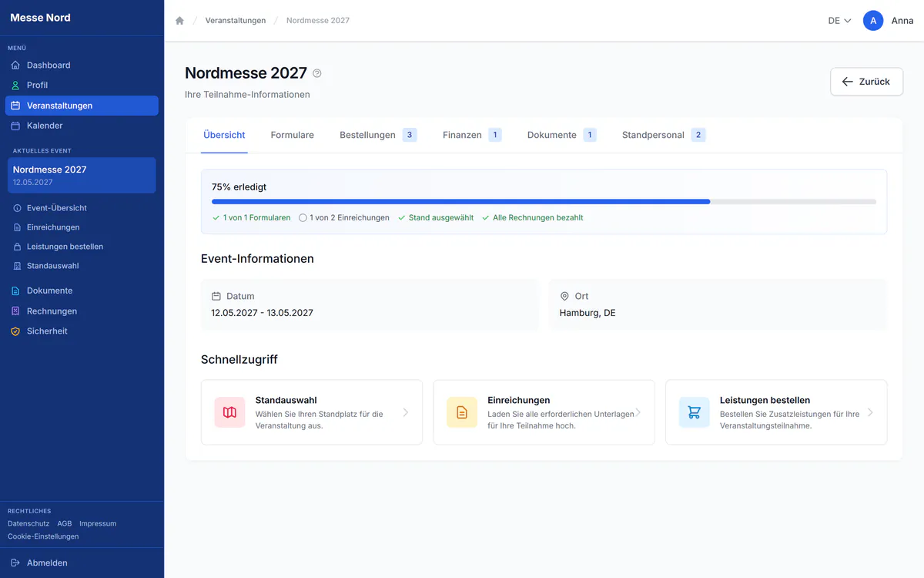The image size is (924, 578).
Task: Open the DE language dropdown
Action: click(x=839, y=21)
